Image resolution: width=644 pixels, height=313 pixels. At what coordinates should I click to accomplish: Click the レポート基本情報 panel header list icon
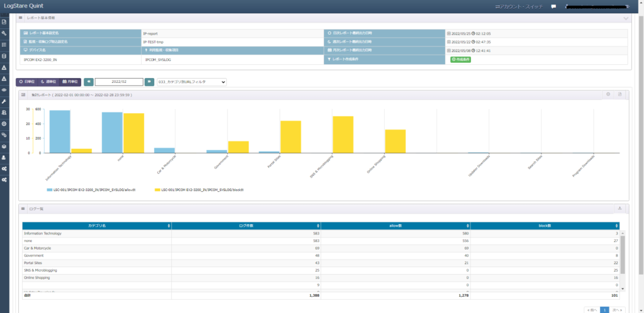pyautogui.click(x=21, y=18)
